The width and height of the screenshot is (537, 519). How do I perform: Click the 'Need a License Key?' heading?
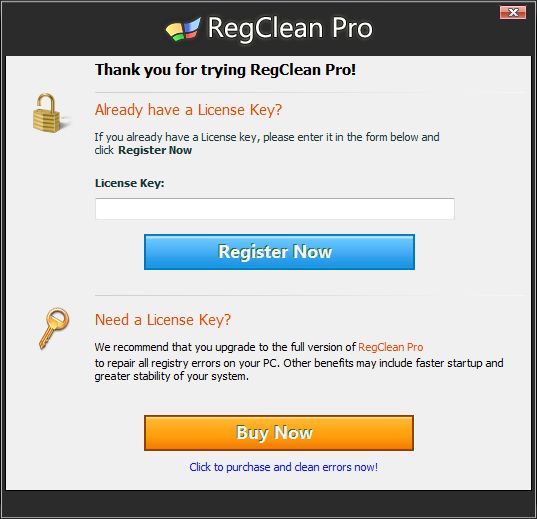click(x=163, y=320)
